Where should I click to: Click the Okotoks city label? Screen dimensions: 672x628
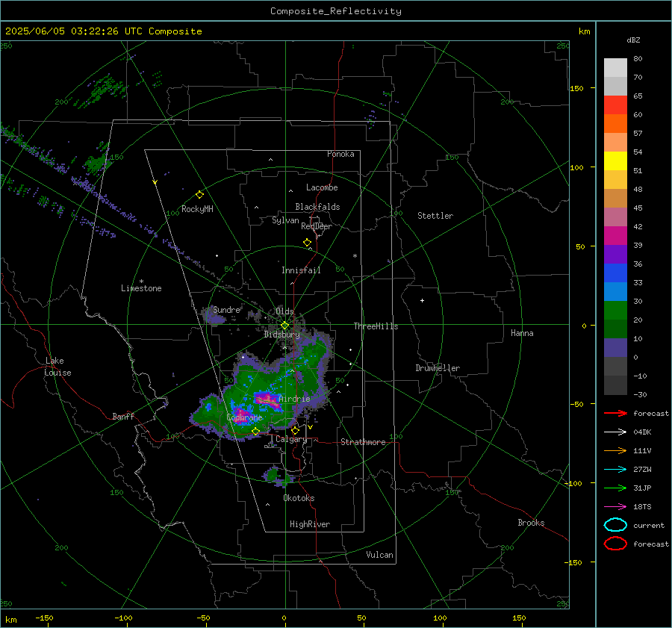pos(299,498)
